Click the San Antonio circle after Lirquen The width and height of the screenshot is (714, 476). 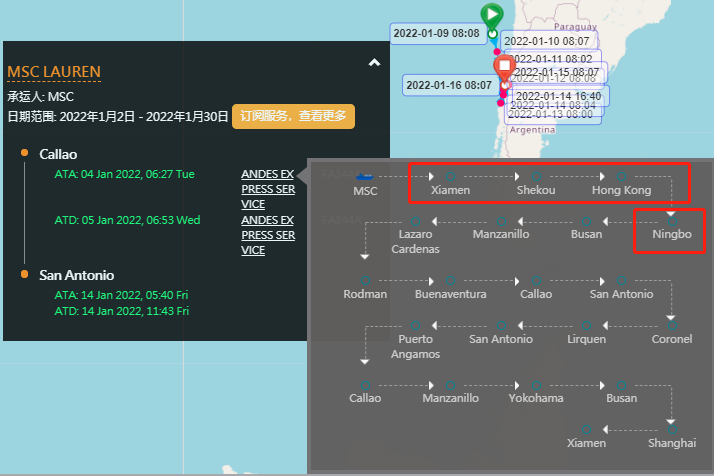tap(501, 326)
